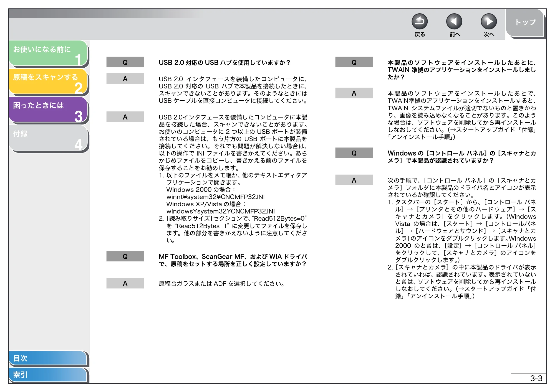Click the A marker beside 原稿台ガラス answer
This screenshot has width=555, height=392.
[125, 283]
